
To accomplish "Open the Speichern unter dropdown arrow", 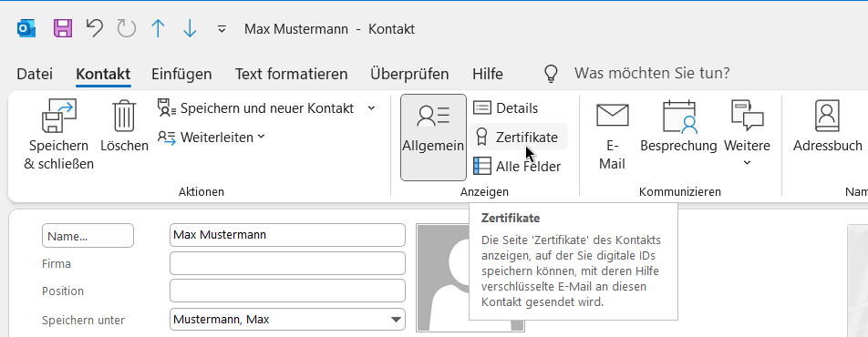I will pyautogui.click(x=396, y=320).
